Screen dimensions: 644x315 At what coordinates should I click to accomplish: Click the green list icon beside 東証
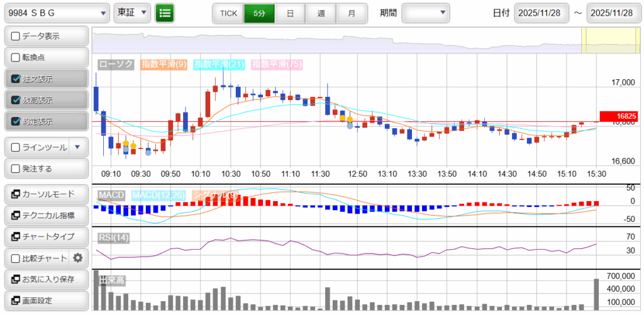tap(165, 13)
